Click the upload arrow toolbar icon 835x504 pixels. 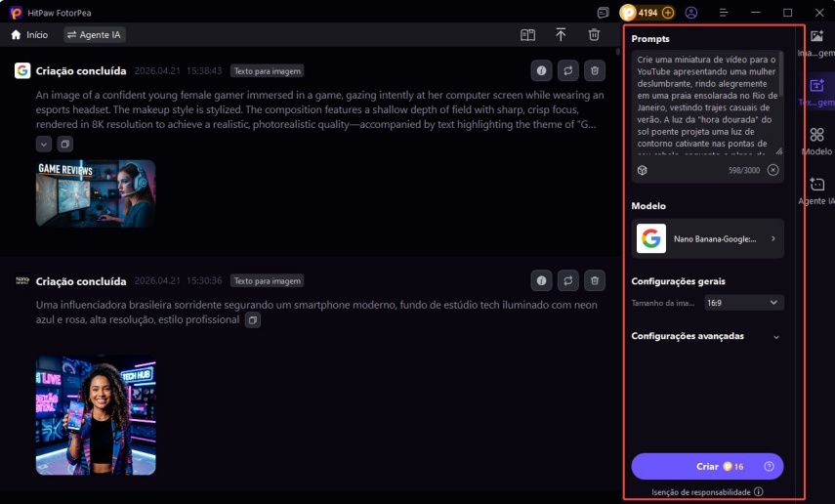(x=561, y=35)
